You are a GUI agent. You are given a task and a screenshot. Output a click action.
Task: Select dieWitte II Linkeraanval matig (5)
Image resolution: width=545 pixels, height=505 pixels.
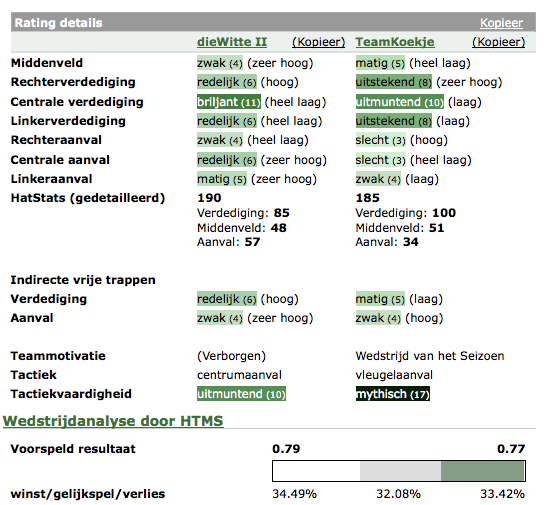222,179
